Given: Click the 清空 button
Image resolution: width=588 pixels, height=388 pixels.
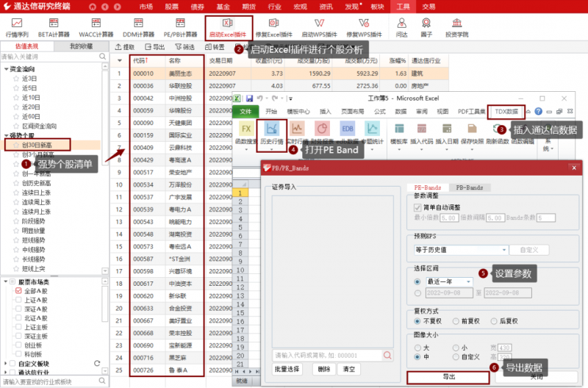Looking at the screenshot, I should [x=348, y=369].
